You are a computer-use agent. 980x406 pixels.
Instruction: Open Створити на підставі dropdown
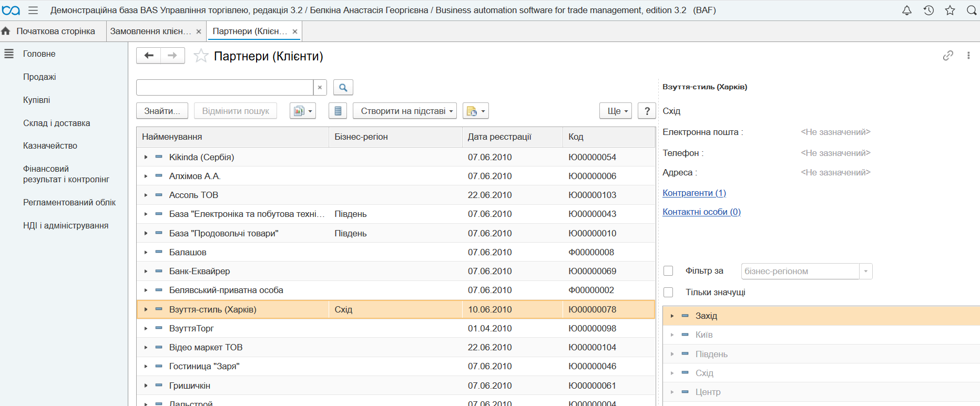click(x=405, y=111)
